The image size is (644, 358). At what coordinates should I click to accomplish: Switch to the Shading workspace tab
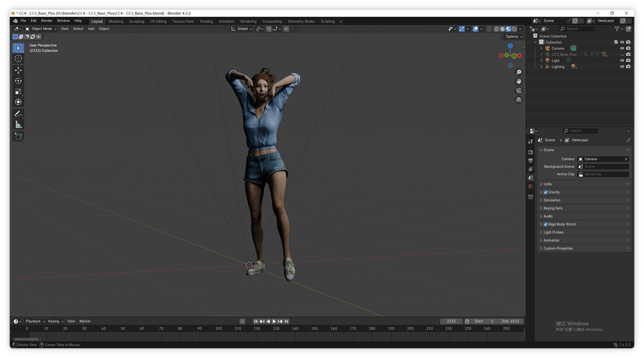coord(206,21)
